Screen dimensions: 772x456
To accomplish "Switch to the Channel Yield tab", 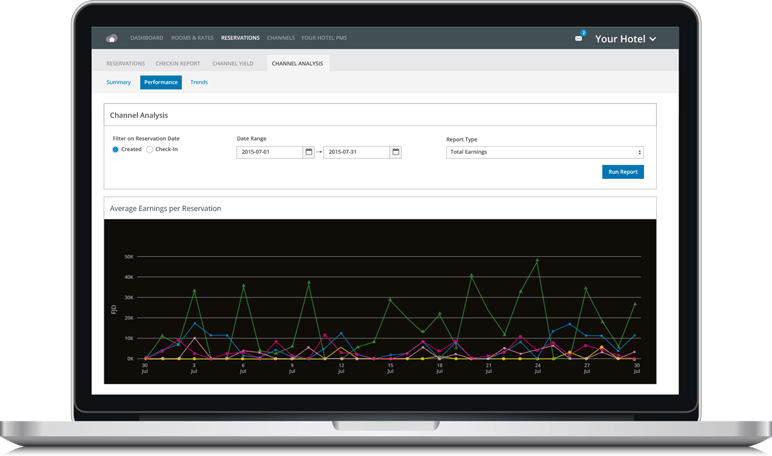I will point(233,64).
